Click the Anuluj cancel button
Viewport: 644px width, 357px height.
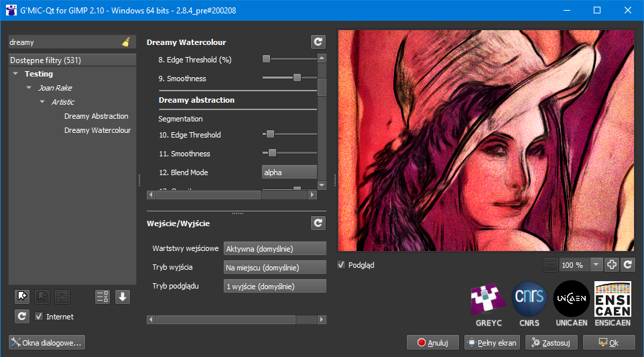click(434, 342)
